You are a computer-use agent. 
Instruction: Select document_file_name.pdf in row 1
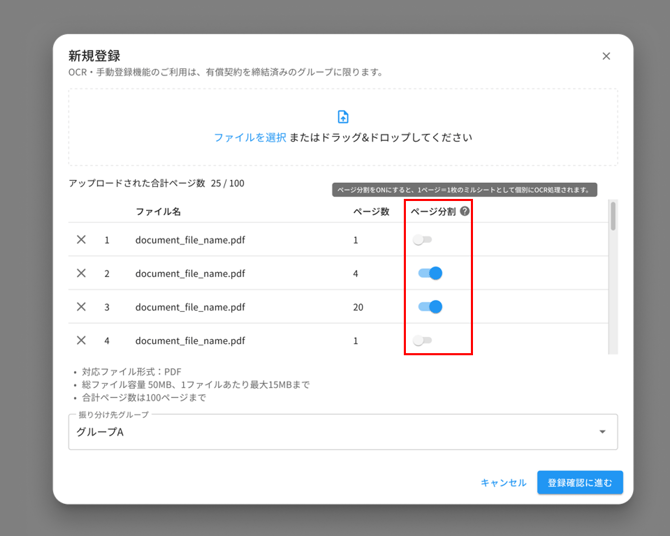[x=190, y=240]
